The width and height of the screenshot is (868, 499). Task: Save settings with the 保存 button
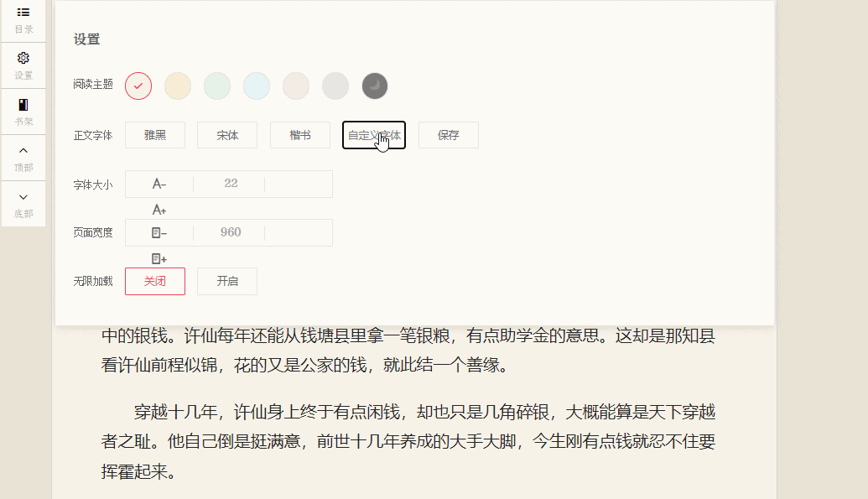pyautogui.click(x=448, y=134)
